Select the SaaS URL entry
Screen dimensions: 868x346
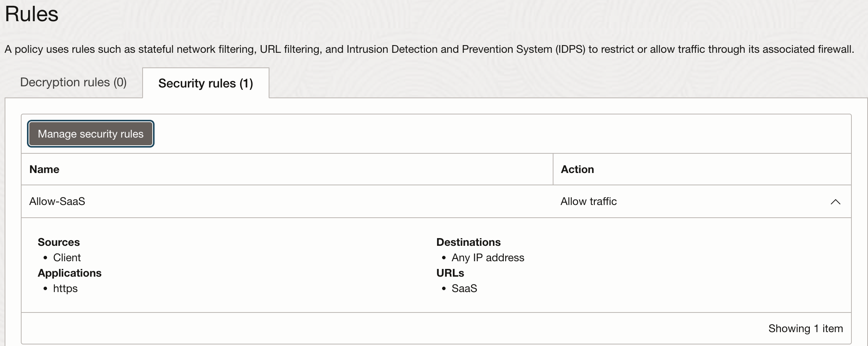[464, 288]
